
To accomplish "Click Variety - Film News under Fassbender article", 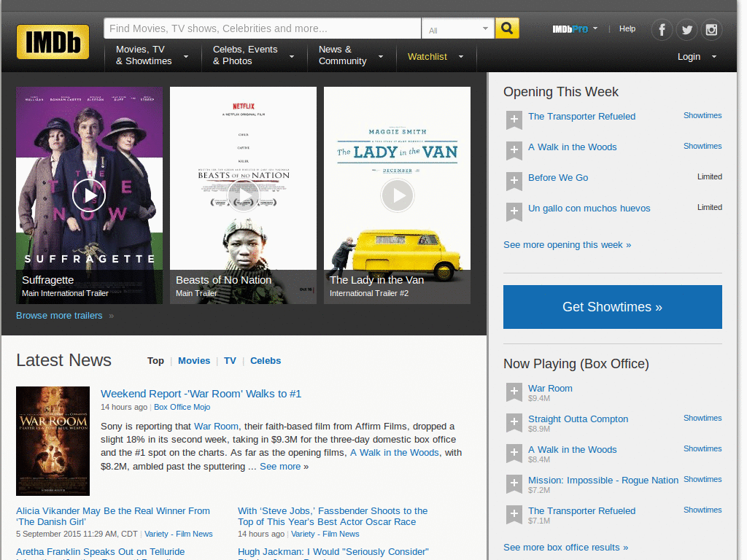I will [x=325, y=534].
